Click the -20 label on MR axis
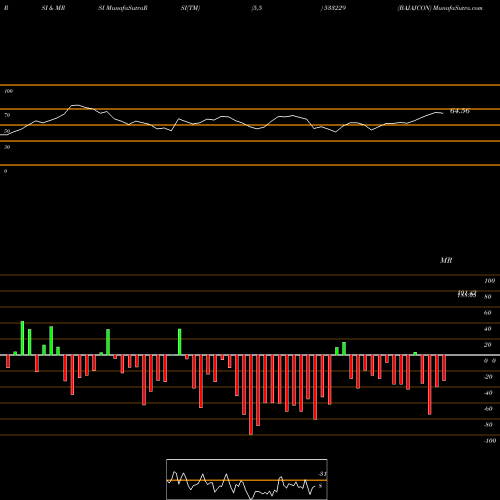Viewport: 500px width, 500px height. tap(488, 377)
